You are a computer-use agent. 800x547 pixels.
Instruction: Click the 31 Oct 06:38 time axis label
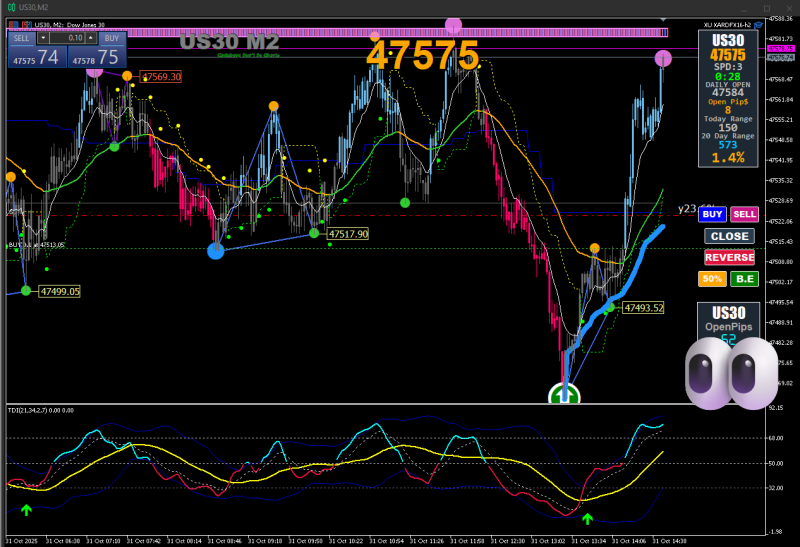(63, 541)
